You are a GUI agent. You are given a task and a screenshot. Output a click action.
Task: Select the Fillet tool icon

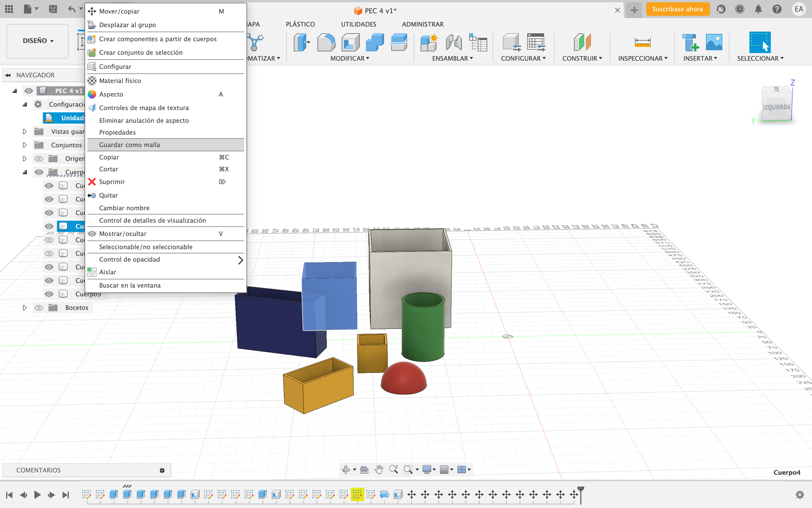(326, 42)
